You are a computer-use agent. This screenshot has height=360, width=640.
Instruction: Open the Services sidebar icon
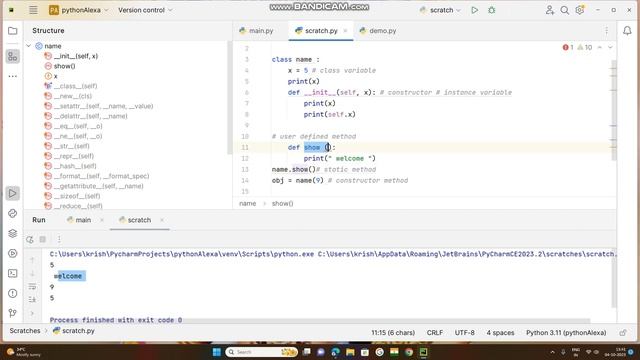(13, 253)
